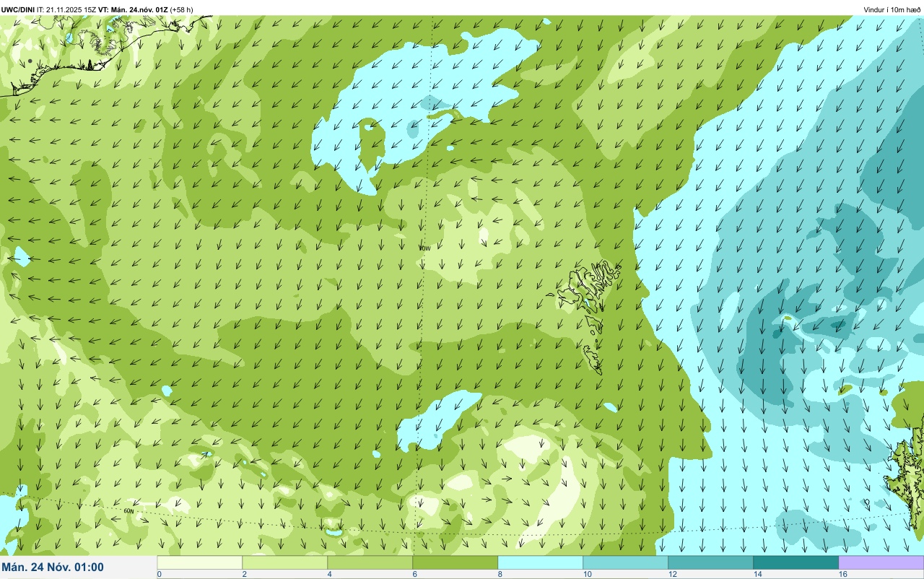The image size is (924, 579).
Task: Click the 'UWC/DINI' model label in the header
Action: click(18, 9)
